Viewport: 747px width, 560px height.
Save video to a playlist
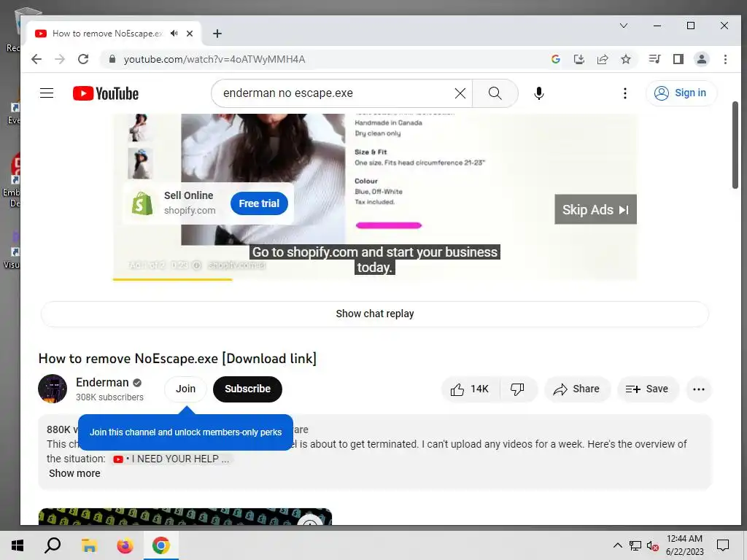coord(647,389)
